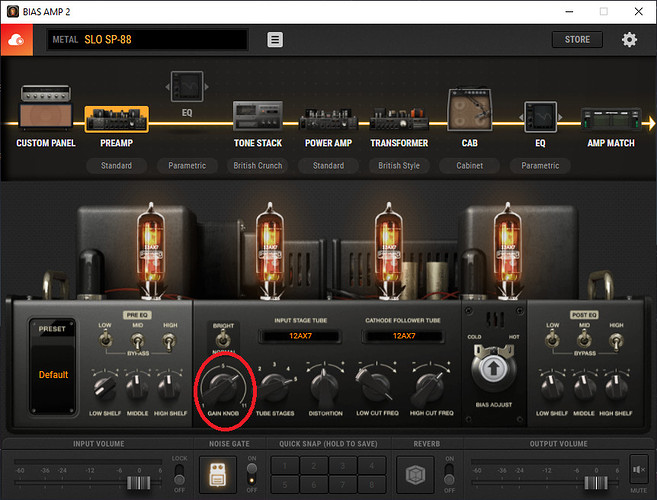Image resolution: width=657 pixels, height=500 pixels.
Task: Open the second EQ Parametric dropdown
Action: tap(541, 166)
